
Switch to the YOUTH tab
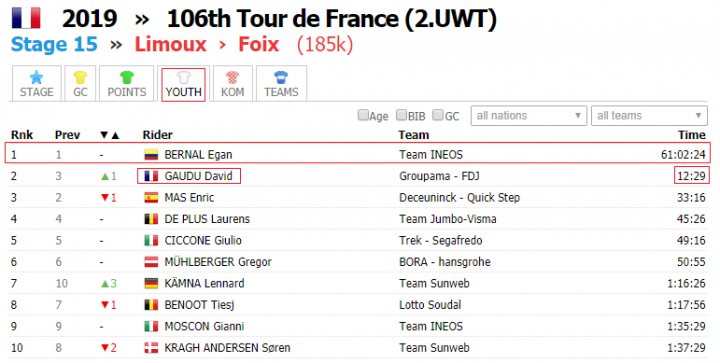[183, 84]
